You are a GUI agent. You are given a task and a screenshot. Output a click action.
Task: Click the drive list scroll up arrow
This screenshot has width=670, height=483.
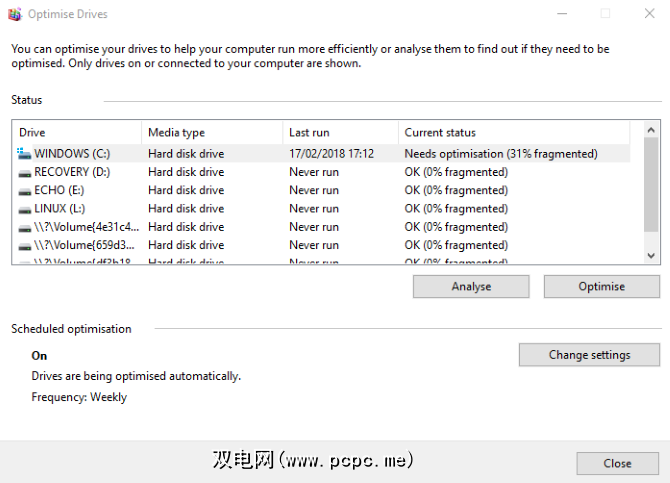click(651, 130)
